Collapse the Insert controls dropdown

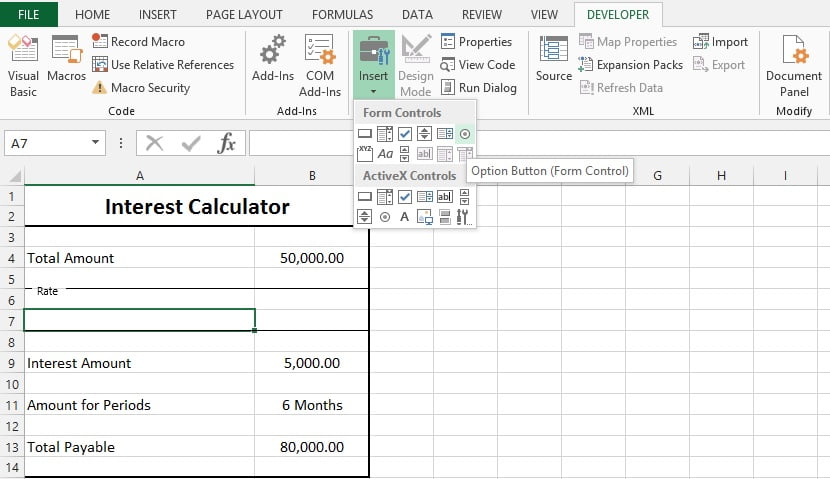pos(374,65)
